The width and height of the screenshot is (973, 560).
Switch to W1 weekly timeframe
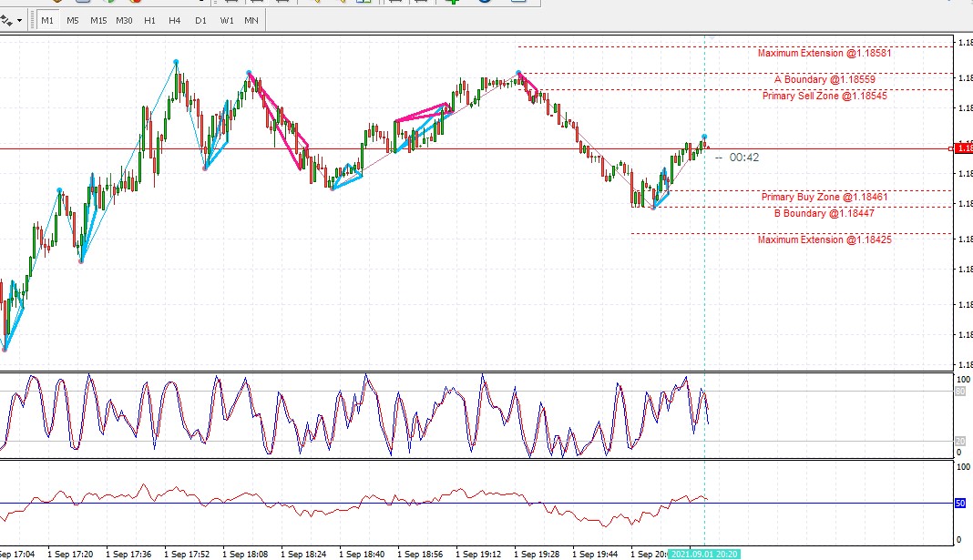coord(226,20)
